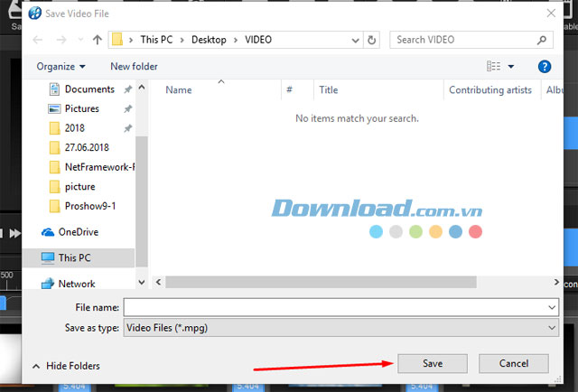Image resolution: width=578 pixels, height=392 pixels.
Task: Open the NetFramework folder in sidebar
Action: tap(91, 167)
